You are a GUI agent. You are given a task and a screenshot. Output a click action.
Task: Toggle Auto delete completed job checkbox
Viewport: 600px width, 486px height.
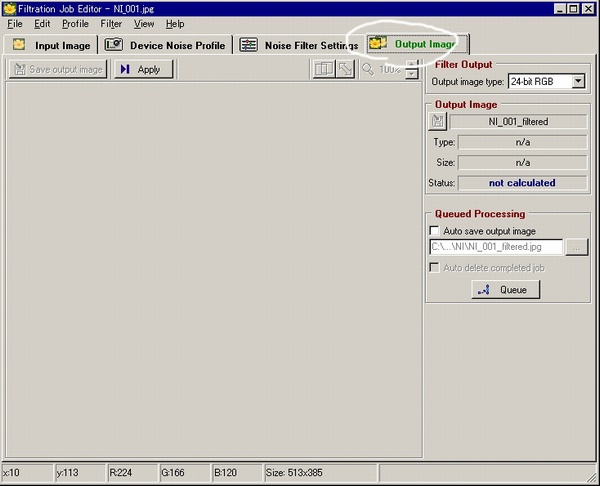434,267
